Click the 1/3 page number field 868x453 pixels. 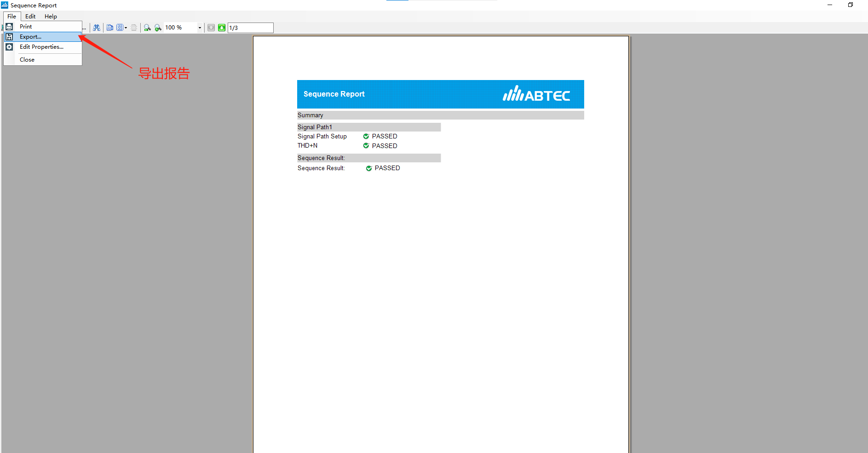251,28
